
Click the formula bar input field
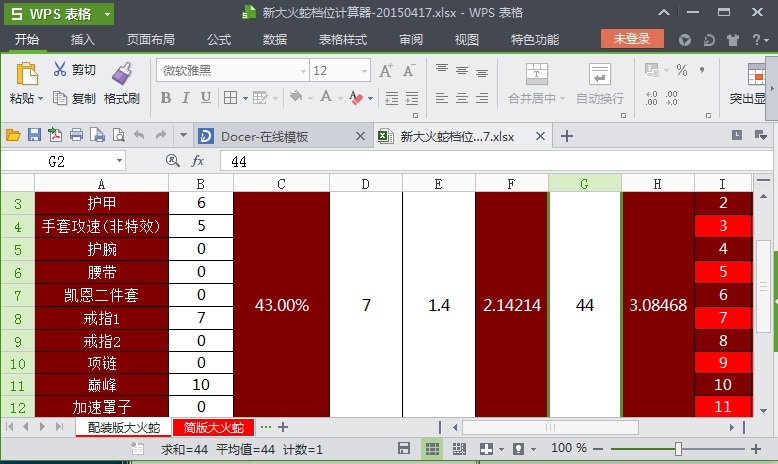(x=496, y=161)
